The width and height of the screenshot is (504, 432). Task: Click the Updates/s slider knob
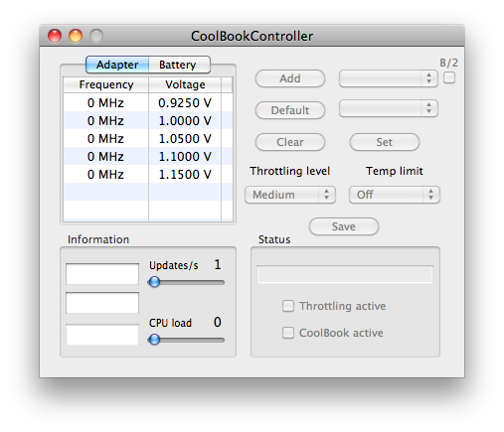(x=154, y=282)
